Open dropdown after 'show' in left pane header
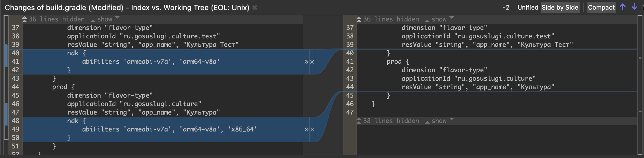644x158 pixels. [x=117, y=18]
